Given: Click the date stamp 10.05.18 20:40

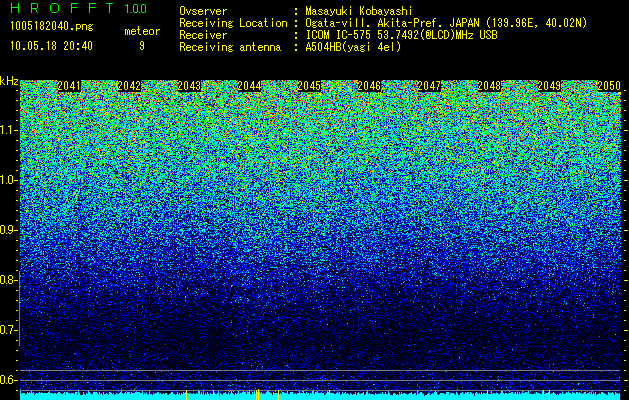Looking at the screenshot, I should [x=51, y=46].
